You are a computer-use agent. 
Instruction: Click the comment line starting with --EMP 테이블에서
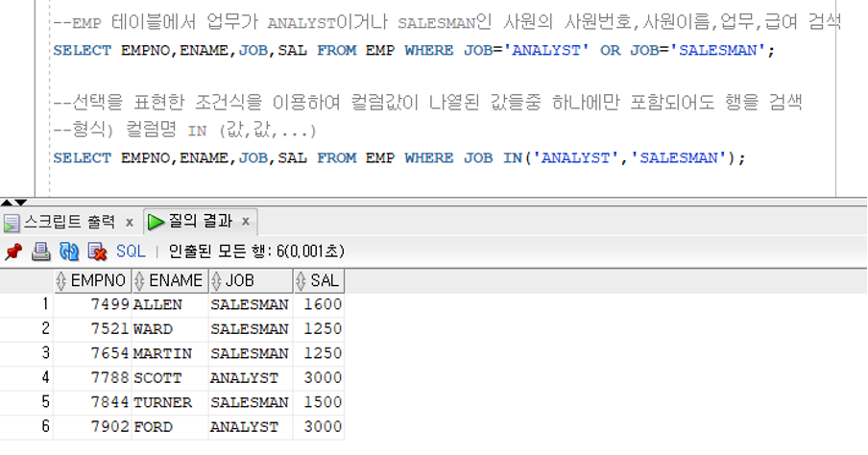(x=447, y=23)
